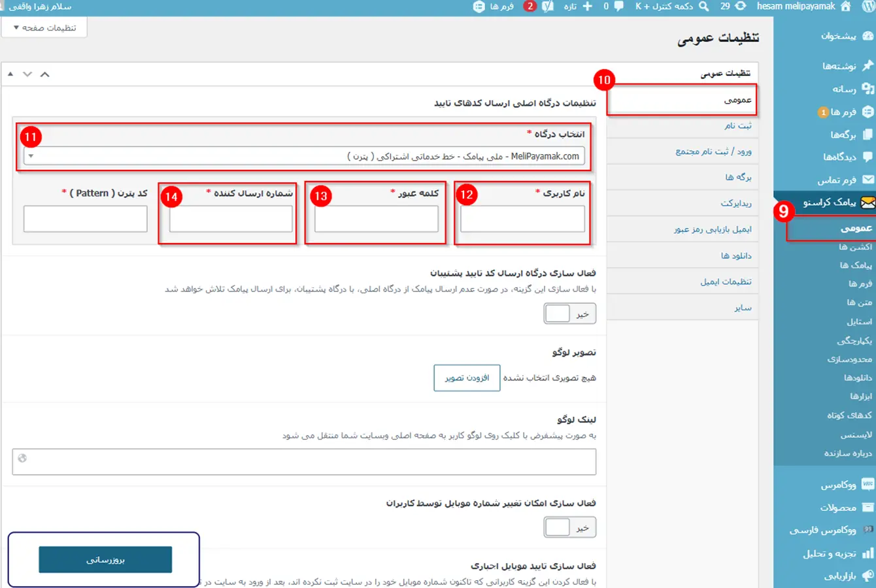Image resolution: width=876 pixels, height=588 pixels.
Task: Click the envelope icon for فرم تماس
Action: [868, 180]
